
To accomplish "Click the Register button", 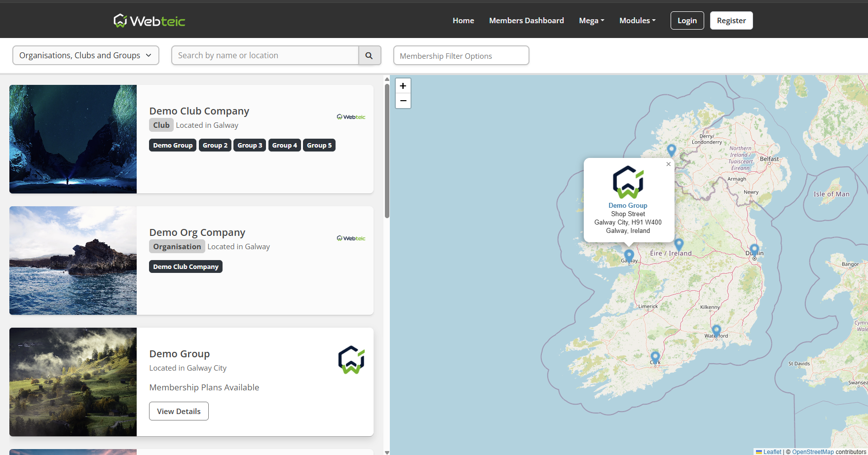I will pyautogui.click(x=731, y=21).
